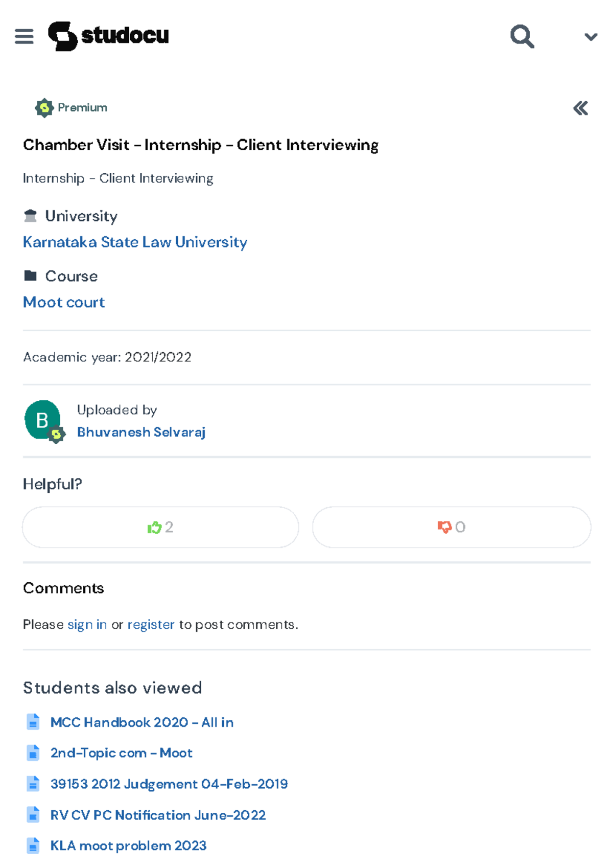Open the Moot court course page
The width and height of the screenshot is (613, 868).
(63, 302)
